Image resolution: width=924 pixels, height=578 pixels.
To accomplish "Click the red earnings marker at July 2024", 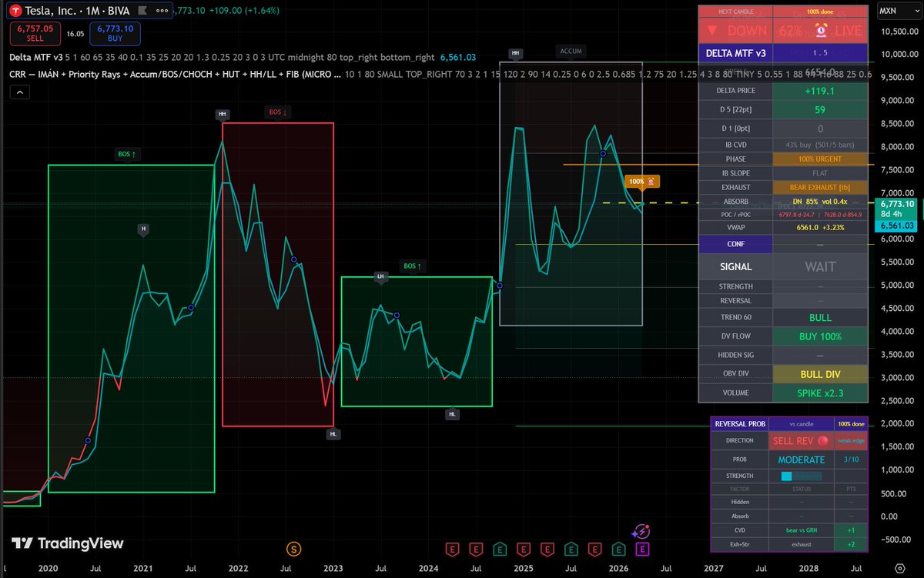I will (476, 549).
